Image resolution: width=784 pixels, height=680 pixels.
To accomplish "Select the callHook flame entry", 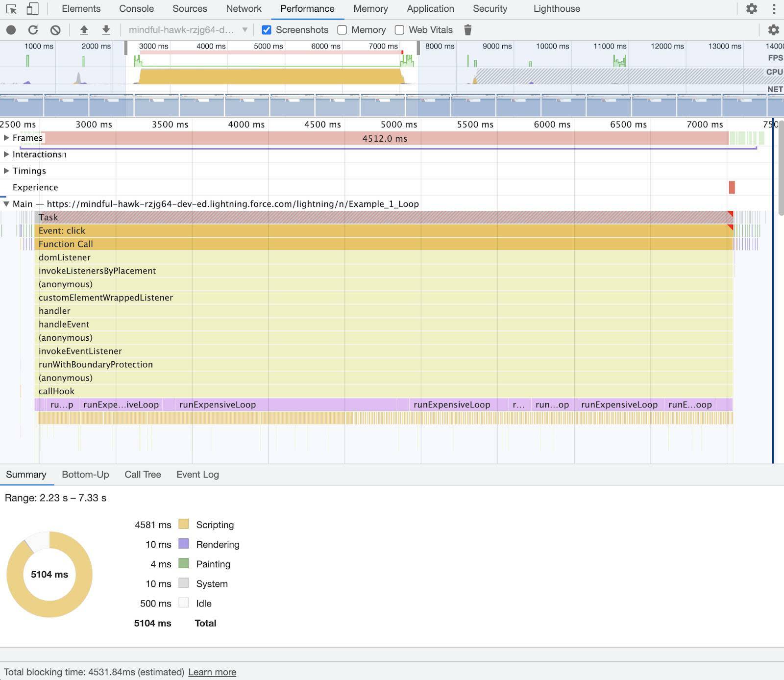I will (x=384, y=391).
